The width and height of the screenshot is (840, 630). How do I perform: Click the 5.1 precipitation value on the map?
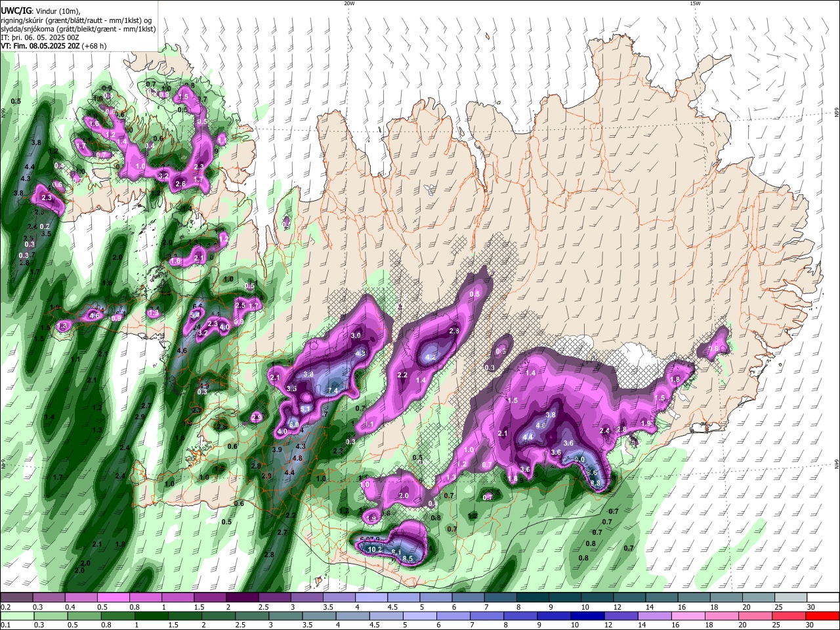point(305,409)
